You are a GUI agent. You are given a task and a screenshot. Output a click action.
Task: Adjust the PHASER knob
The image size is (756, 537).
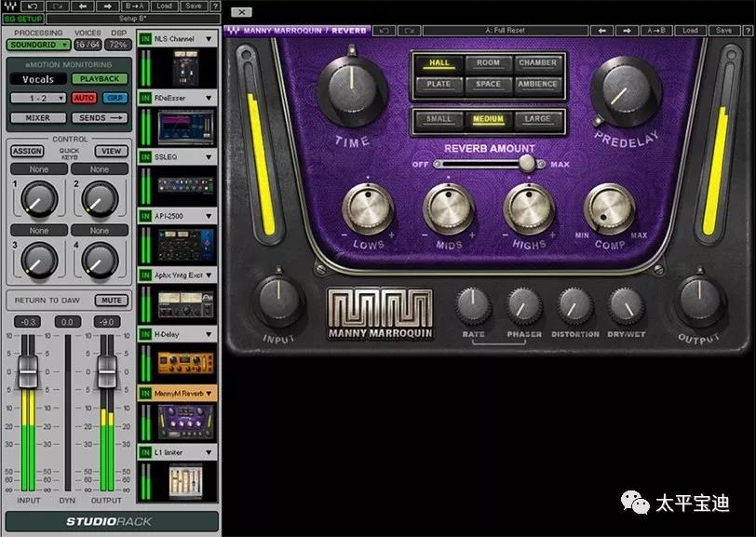[523, 305]
